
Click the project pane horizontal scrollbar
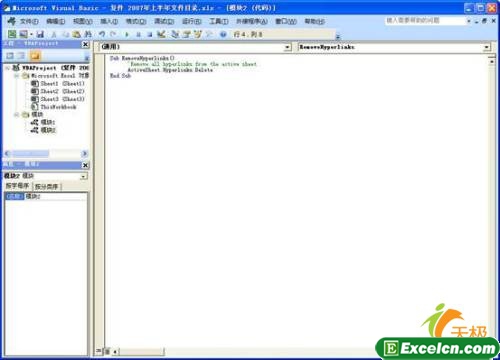[46, 154]
